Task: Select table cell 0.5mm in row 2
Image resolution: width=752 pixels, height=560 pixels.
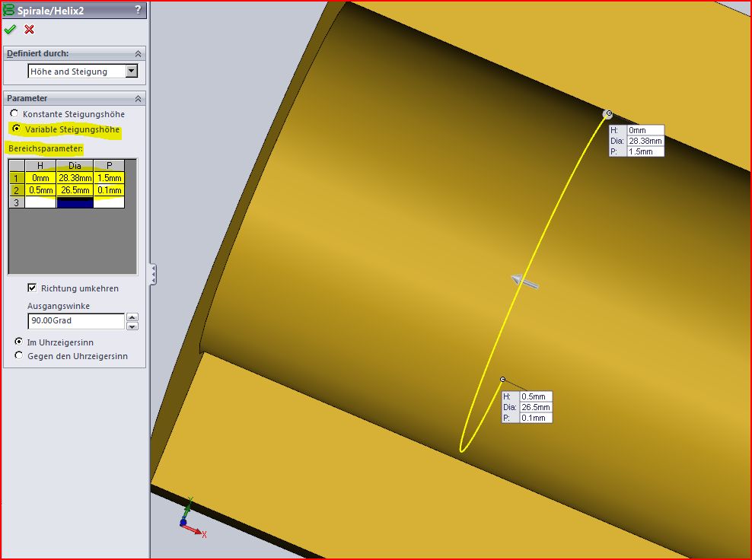Action: (40, 190)
